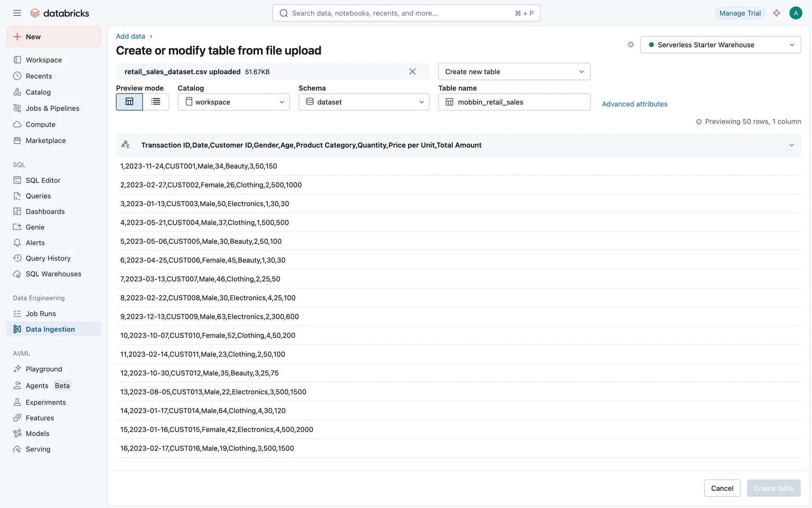This screenshot has width=812, height=508.
Task: Navigate to Dashboards menu item
Action: pyautogui.click(x=45, y=212)
